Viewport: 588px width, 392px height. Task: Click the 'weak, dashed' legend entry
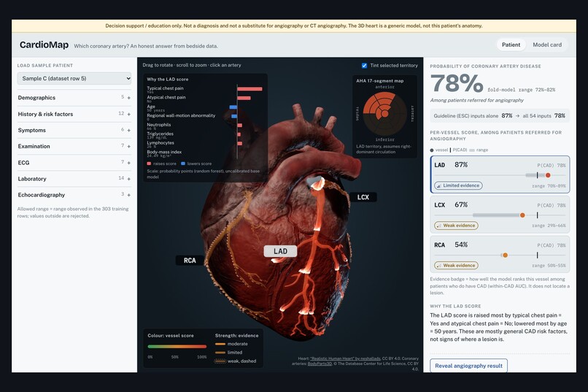tap(235, 361)
